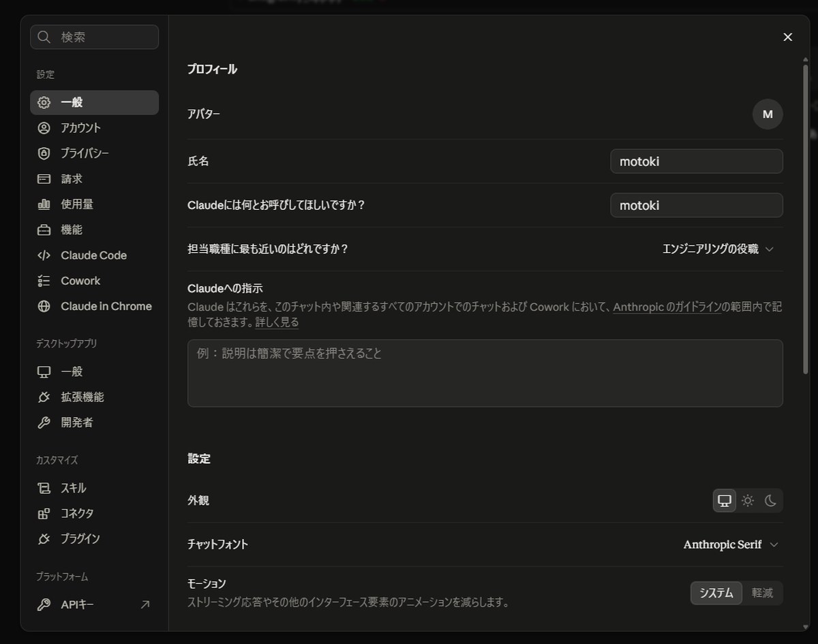This screenshot has height=644, width=818.
Task: Set motion to システム
Action: 716,593
